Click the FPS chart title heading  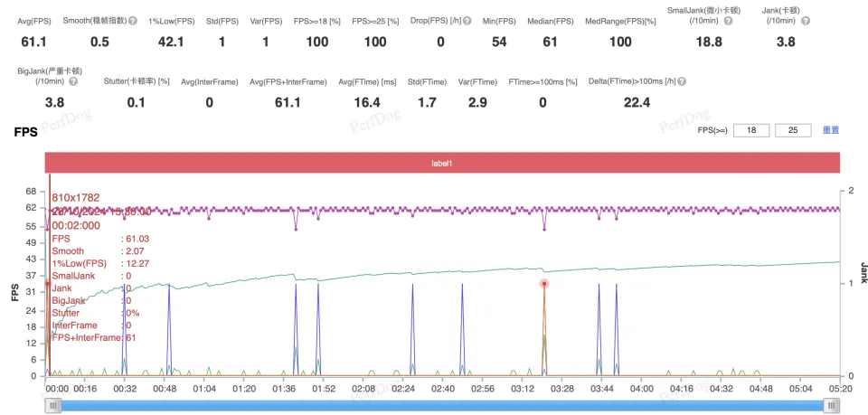[26, 132]
